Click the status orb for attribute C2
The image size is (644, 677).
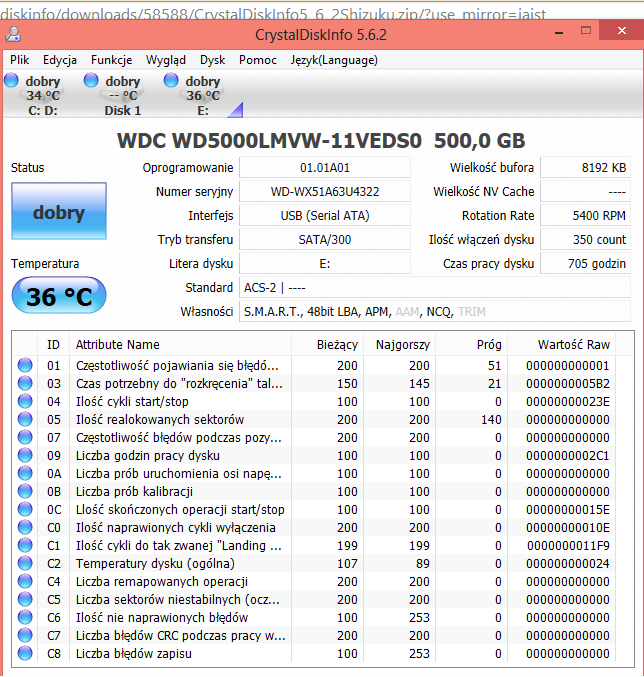(25, 563)
